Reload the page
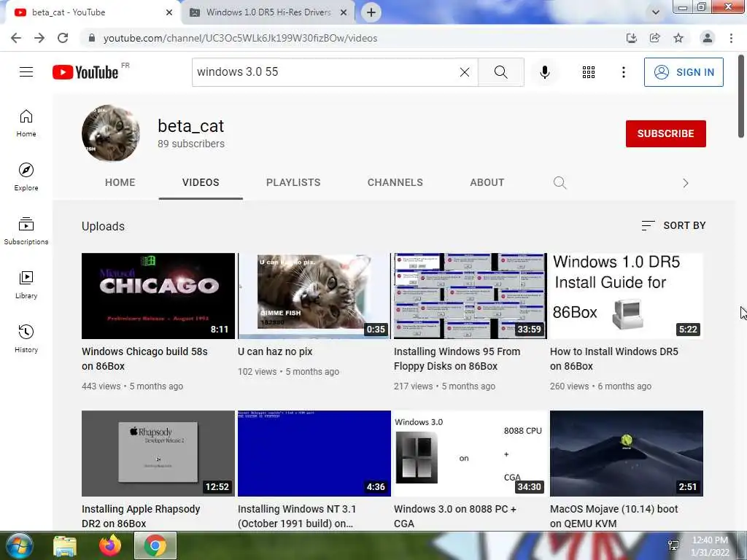Viewport: 747px width, 560px height. (63, 38)
